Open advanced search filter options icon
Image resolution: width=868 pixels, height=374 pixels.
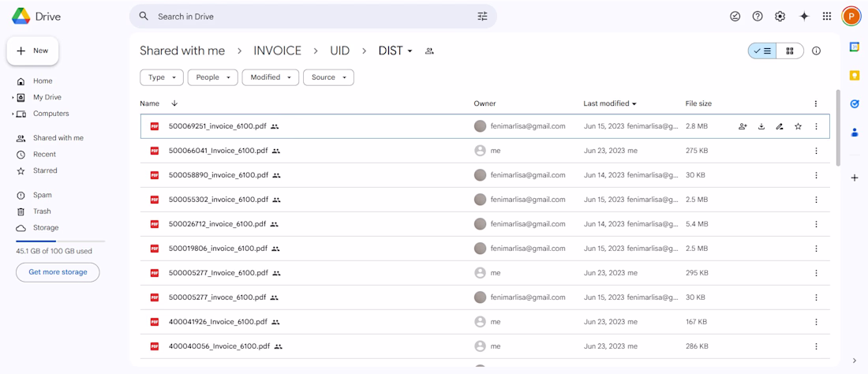[x=482, y=17]
